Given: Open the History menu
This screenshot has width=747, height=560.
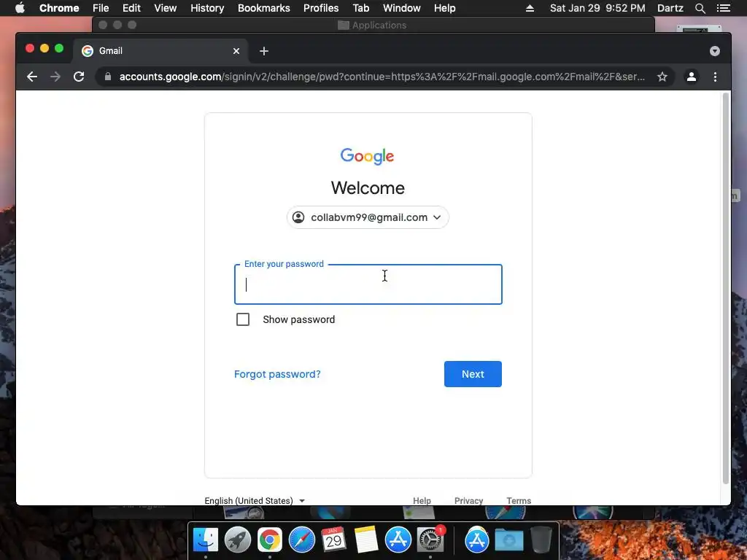Looking at the screenshot, I should point(207,8).
